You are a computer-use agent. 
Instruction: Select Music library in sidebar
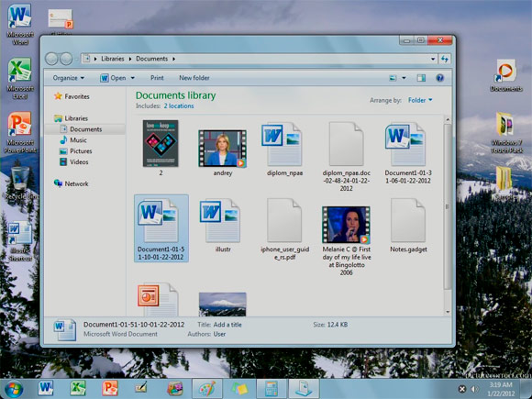(73, 140)
